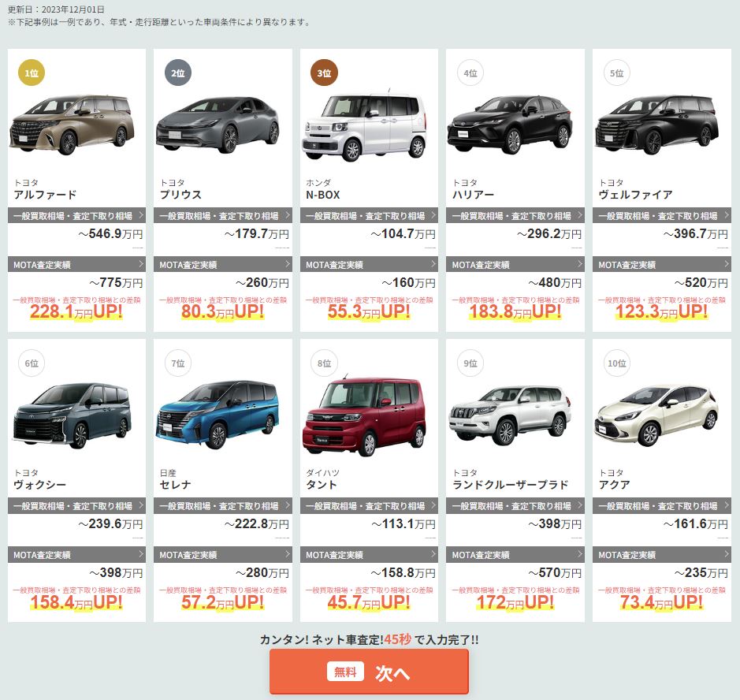Click the アクア model name

(615, 485)
